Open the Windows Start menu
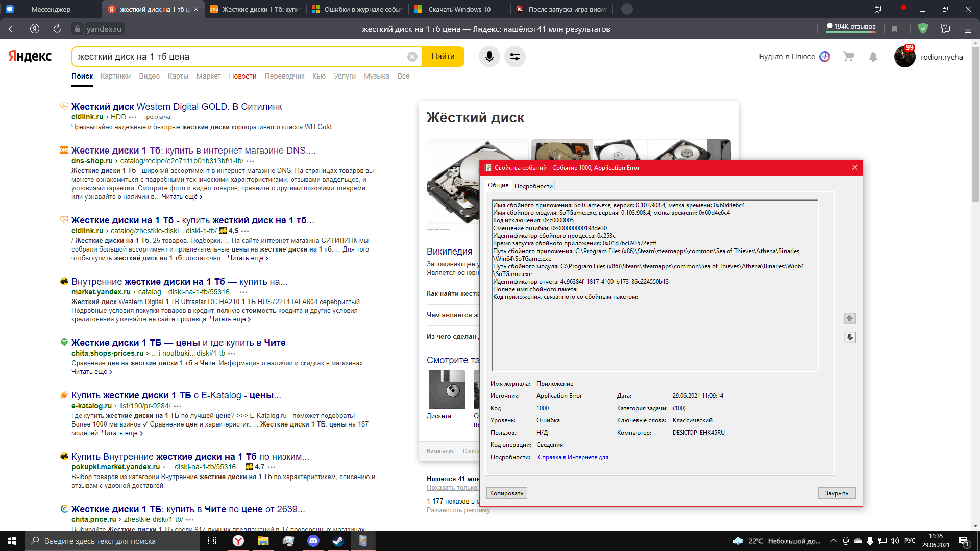The width and height of the screenshot is (980, 551). tap(12, 541)
